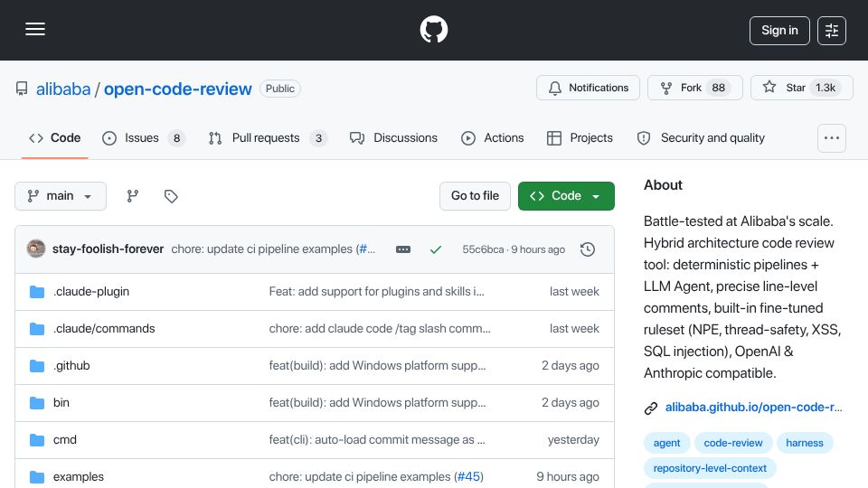Select the agent topic tag
Image resolution: width=868 pixels, height=488 pixels.
click(666, 443)
